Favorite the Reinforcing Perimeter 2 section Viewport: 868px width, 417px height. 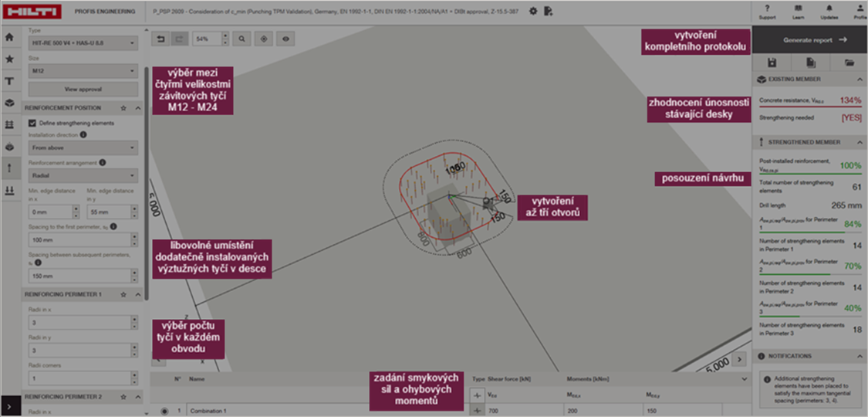[x=123, y=397]
